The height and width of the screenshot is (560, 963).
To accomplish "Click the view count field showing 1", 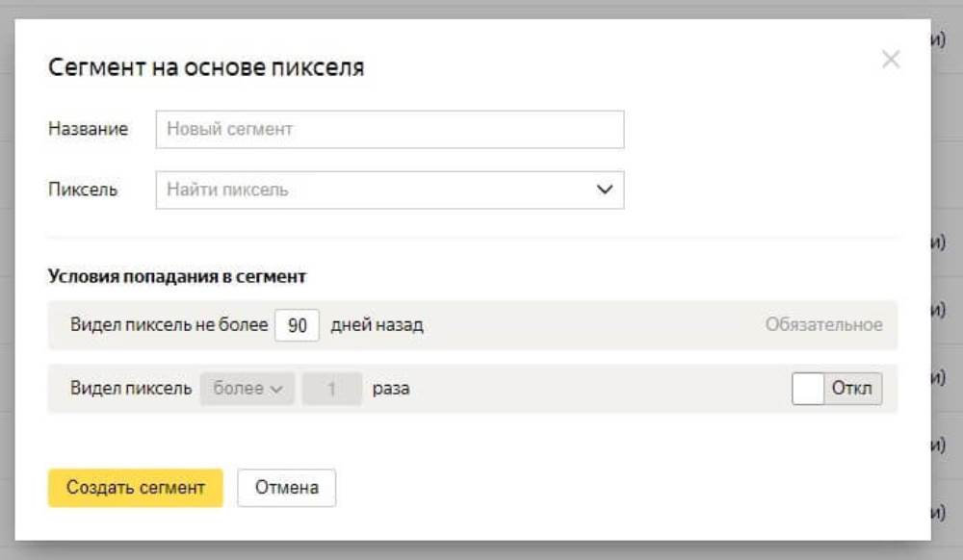I will pyautogui.click(x=331, y=389).
